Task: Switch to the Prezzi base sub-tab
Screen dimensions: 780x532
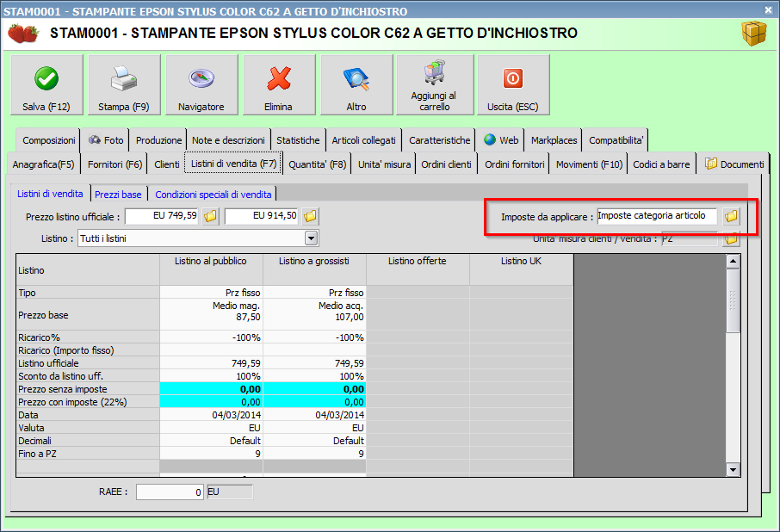Action: pyautogui.click(x=118, y=195)
